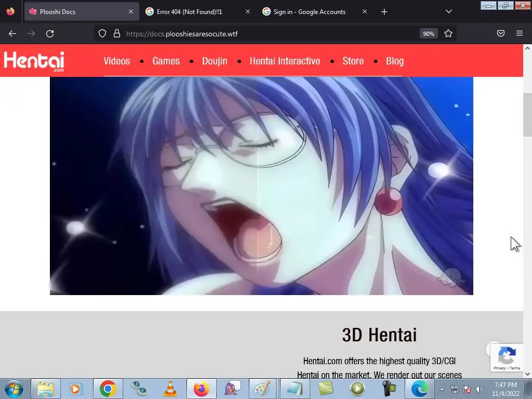Open File Explorer from the taskbar

point(46,389)
